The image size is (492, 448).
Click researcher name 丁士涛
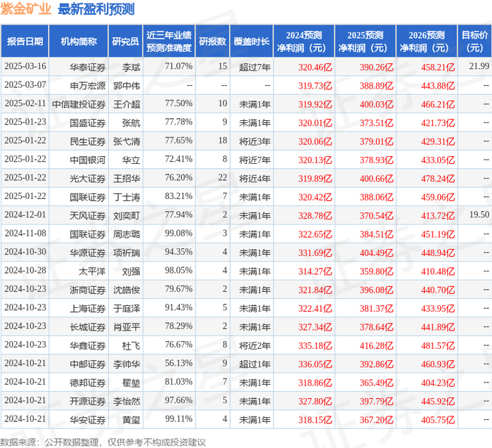click(127, 197)
